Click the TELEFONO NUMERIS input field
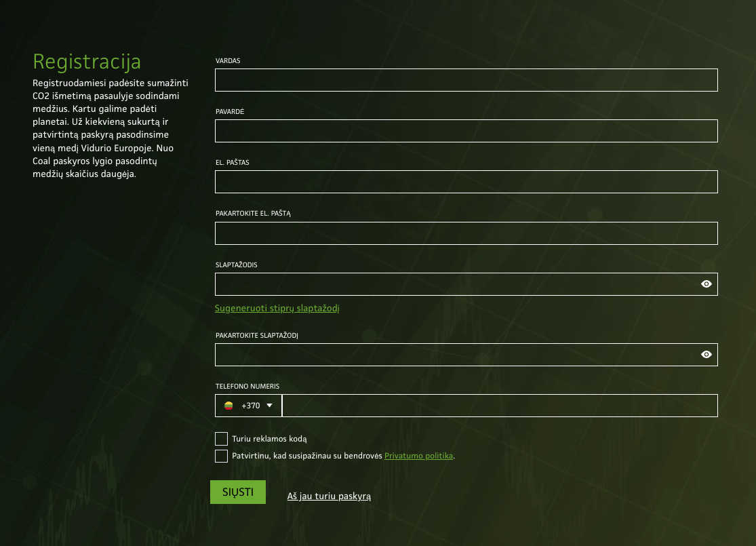Image resolution: width=756 pixels, height=546 pixels. [x=500, y=405]
